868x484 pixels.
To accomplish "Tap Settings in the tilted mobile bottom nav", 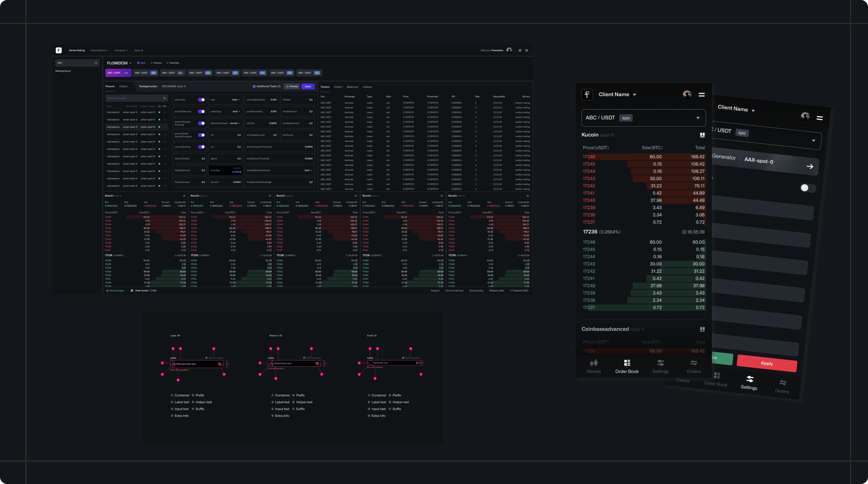I will click(x=749, y=383).
